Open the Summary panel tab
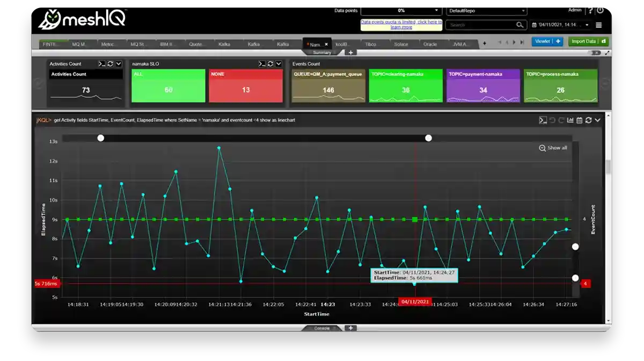 [x=323, y=53]
